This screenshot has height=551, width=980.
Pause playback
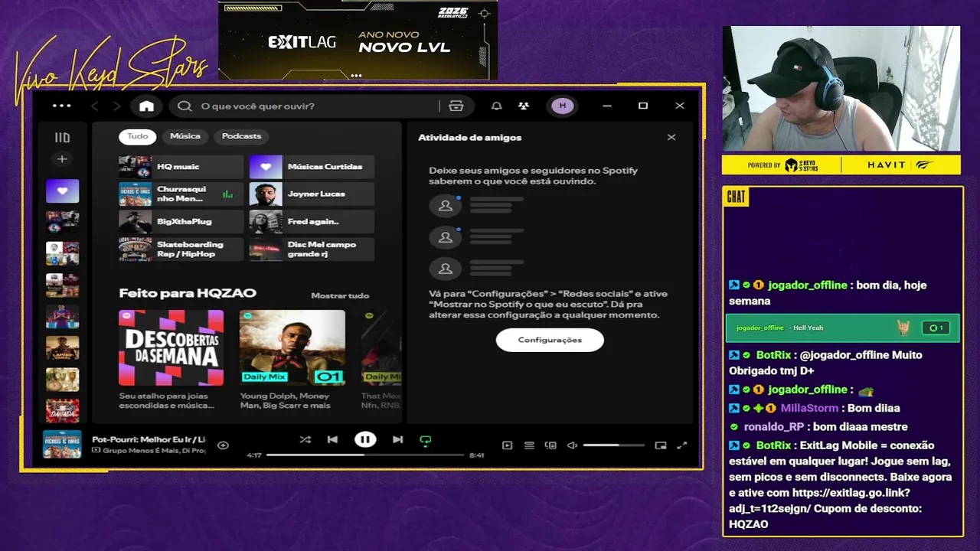pos(365,439)
